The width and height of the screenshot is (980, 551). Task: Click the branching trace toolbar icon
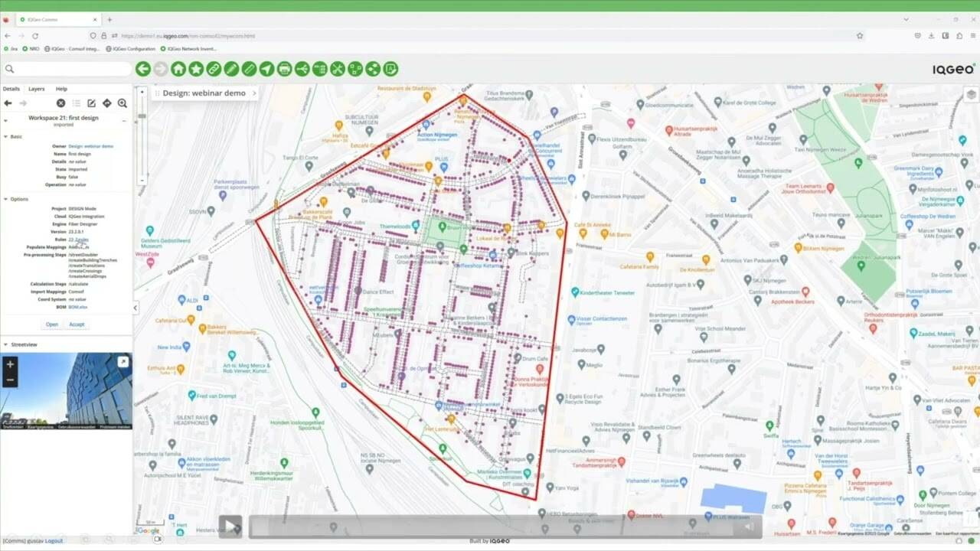(302, 69)
